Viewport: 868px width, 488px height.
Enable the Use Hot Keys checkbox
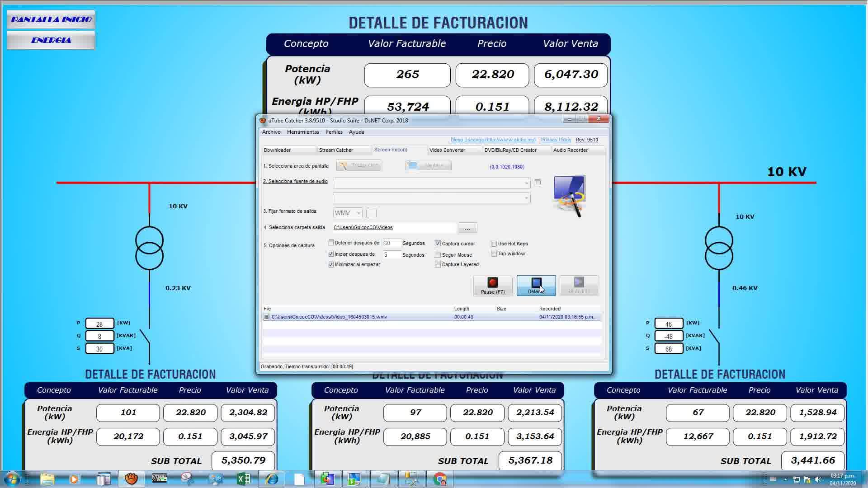(494, 244)
